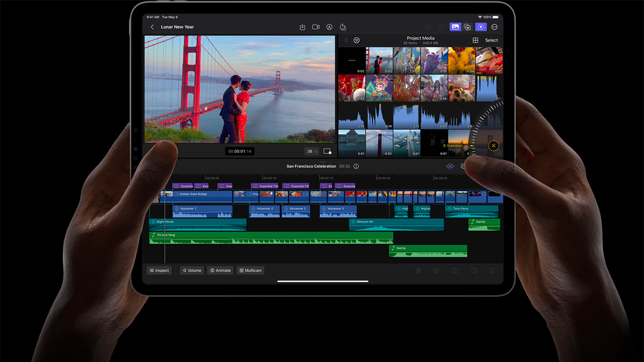The height and width of the screenshot is (362, 644).
Task: Tap the timeline ruler at 00:00:10
Action: [269, 178]
